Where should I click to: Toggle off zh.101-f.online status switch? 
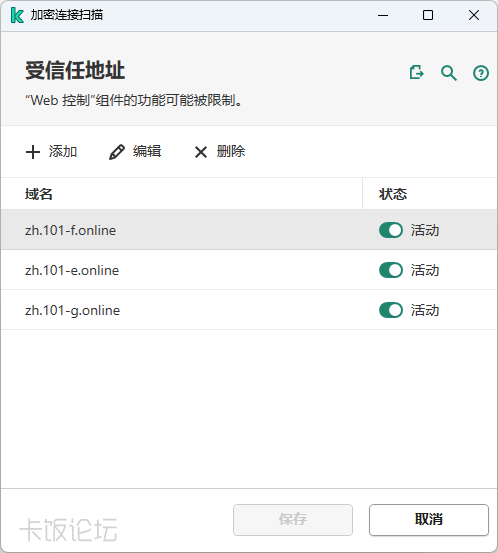pos(391,230)
